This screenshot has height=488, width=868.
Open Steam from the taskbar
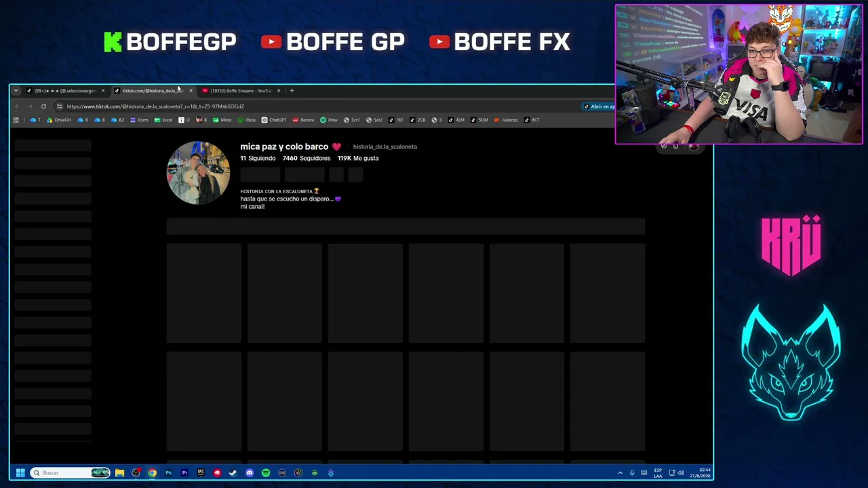(233, 473)
